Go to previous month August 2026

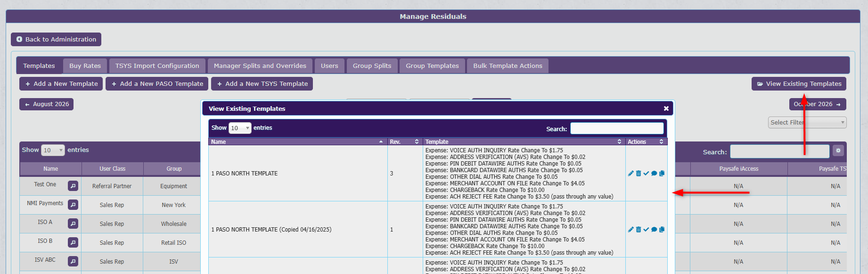click(x=47, y=104)
